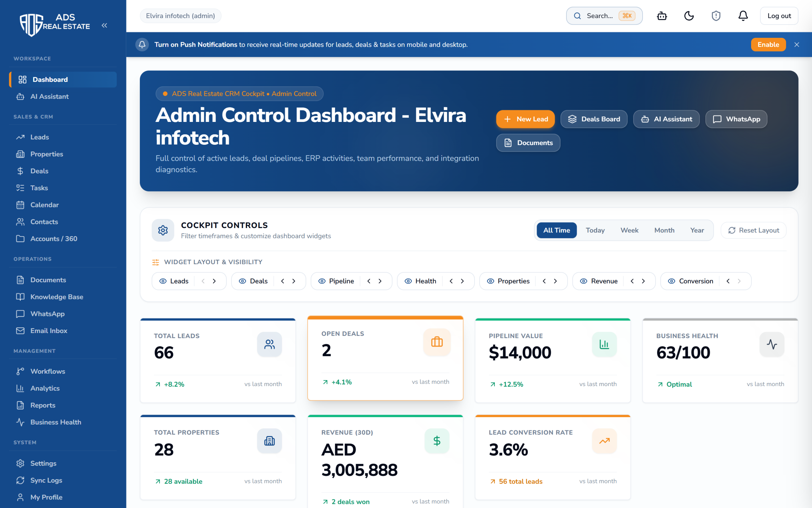Click the Revenue dollar sign icon
Screen dimensions: 812x508
click(437, 441)
